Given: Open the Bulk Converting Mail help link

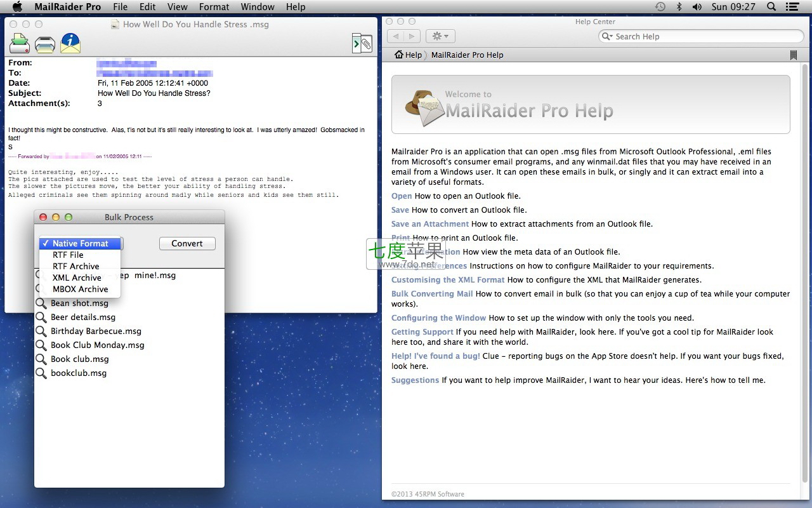Looking at the screenshot, I should click(432, 294).
